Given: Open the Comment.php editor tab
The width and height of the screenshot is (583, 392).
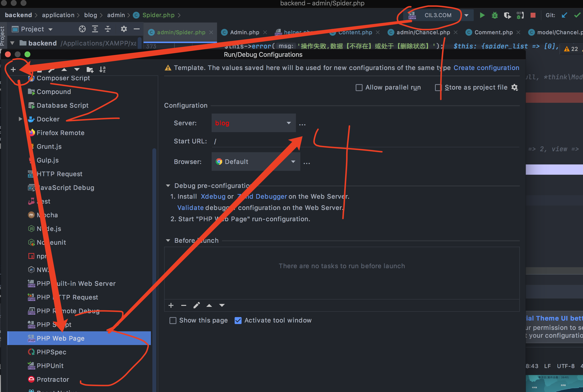Looking at the screenshot, I should [493, 32].
